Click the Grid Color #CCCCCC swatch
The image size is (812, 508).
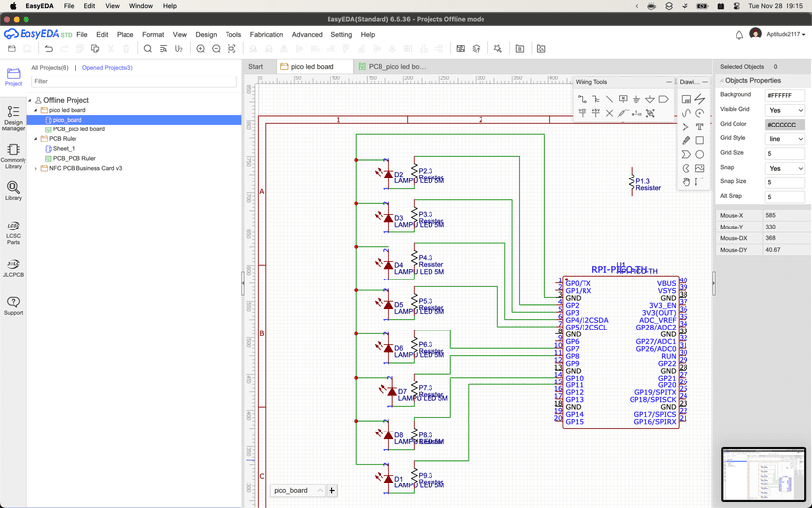point(785,125)
